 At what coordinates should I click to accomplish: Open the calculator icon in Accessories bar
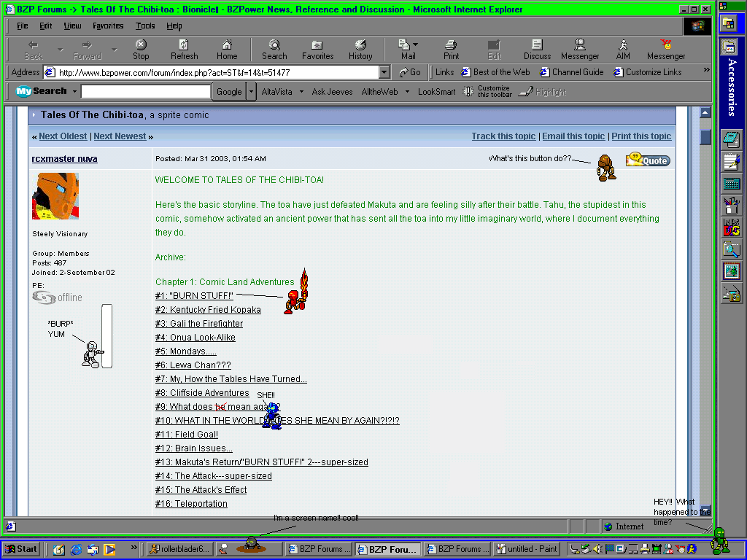tap(731, 183)
